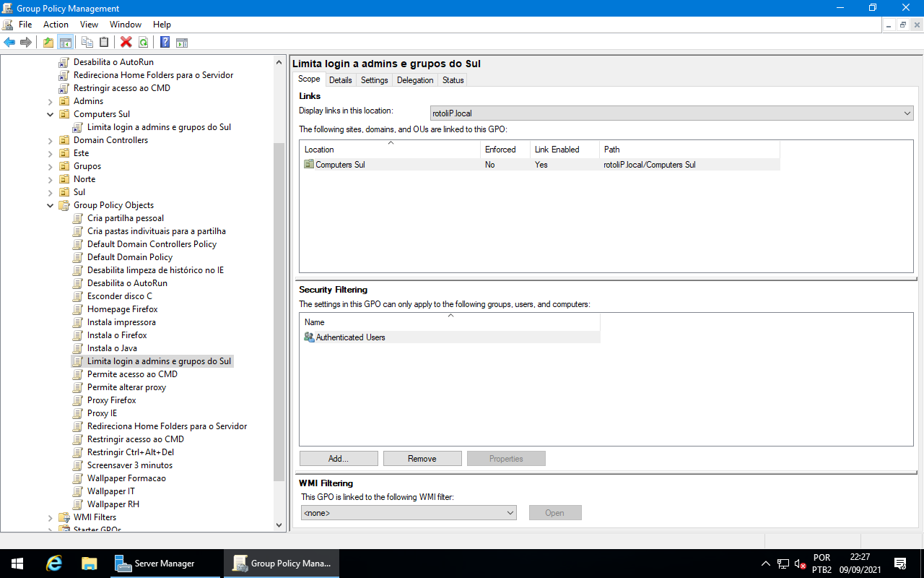Open the WMI filter dropdown showing <none>

tap(409, 513)
